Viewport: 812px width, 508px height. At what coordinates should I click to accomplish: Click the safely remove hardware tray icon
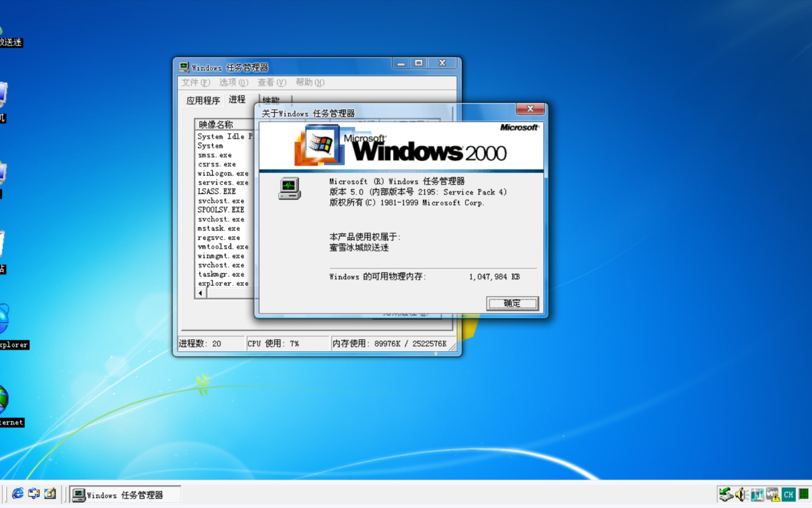coord(726,494)
